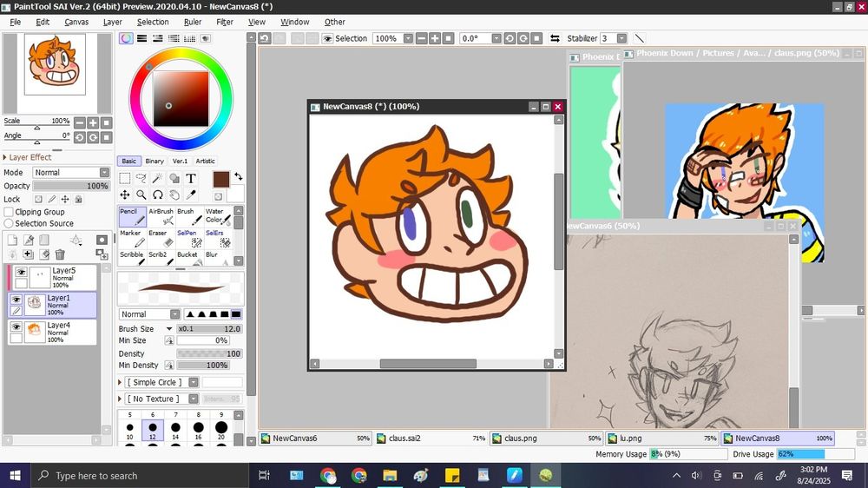Select the Magic Wand tool
Viewport: 868px width, 488px height.
[x=158, y=179]
